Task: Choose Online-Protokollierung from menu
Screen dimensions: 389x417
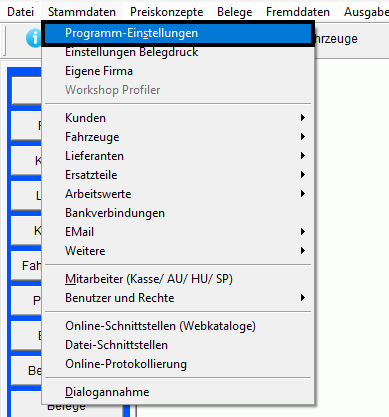Action: 178,364
